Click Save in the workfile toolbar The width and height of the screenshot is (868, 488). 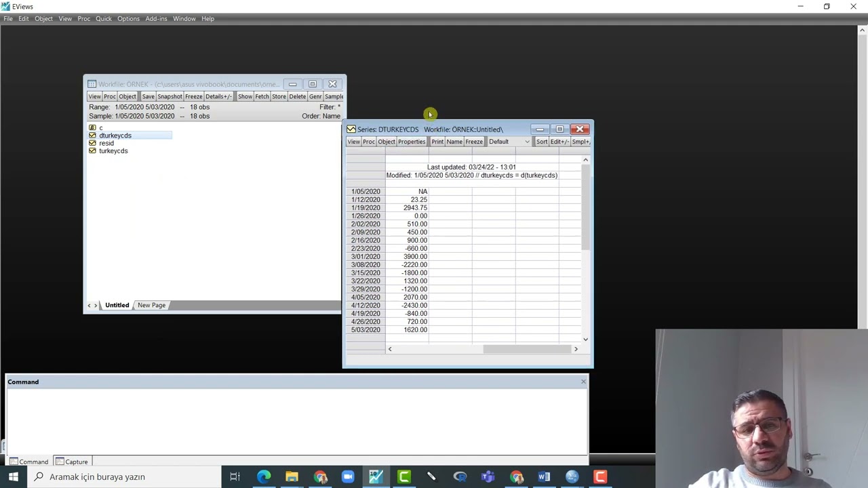tap(148, 96)
